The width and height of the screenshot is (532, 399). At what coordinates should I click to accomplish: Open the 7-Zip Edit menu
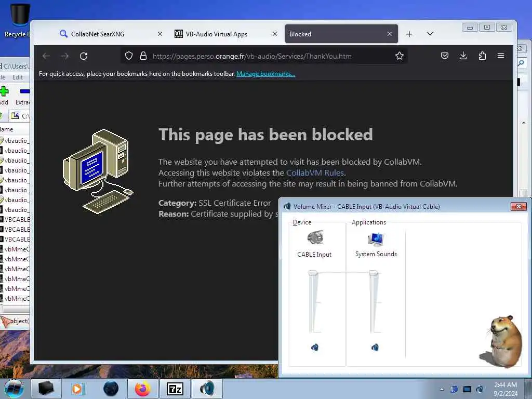pyautogui.click(x=17, y=77)
